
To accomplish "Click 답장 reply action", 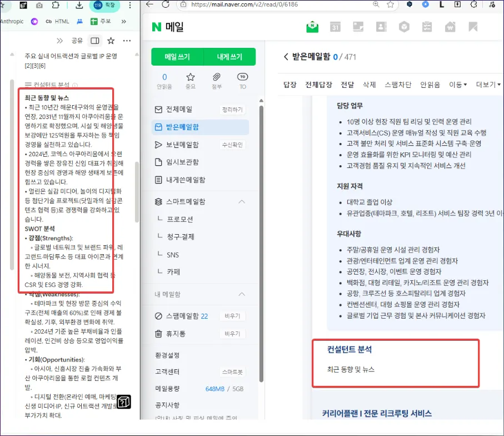I will (x=290, y=85).
